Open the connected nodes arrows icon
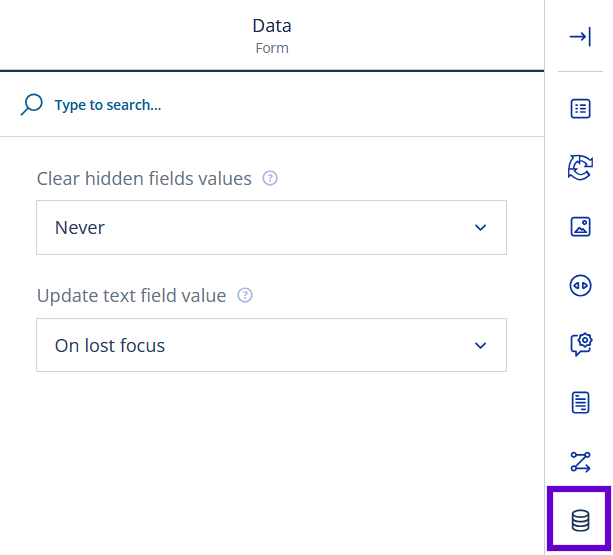613x555 pixels. (580, 462)
